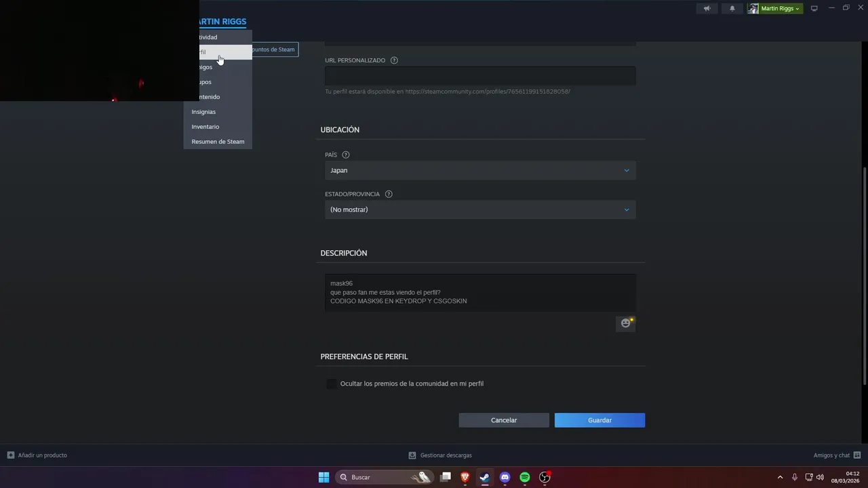The image size is (868, 488).
Task: Click the Martin Riggs avatar thumbnail
Action: pos(753,9)
